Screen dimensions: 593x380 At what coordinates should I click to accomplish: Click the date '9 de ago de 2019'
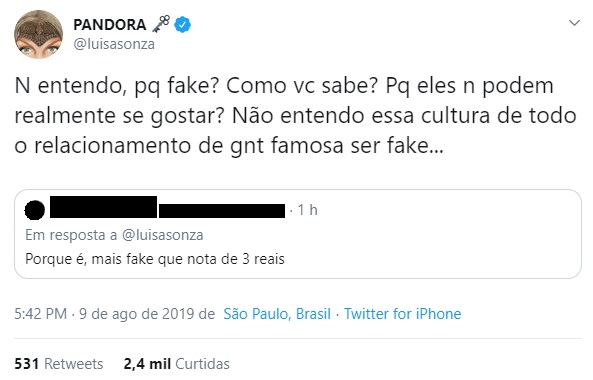[x=137, y=314]
